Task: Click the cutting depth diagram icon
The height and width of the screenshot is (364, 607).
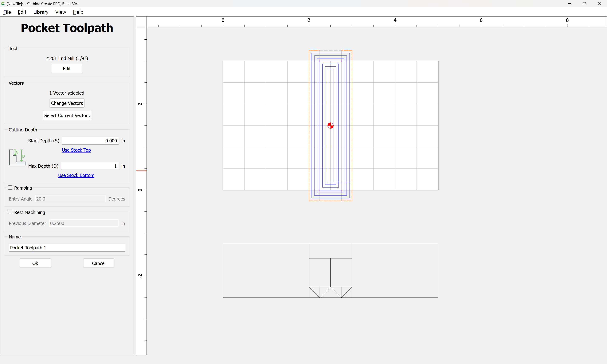Action: pos(17,157)
